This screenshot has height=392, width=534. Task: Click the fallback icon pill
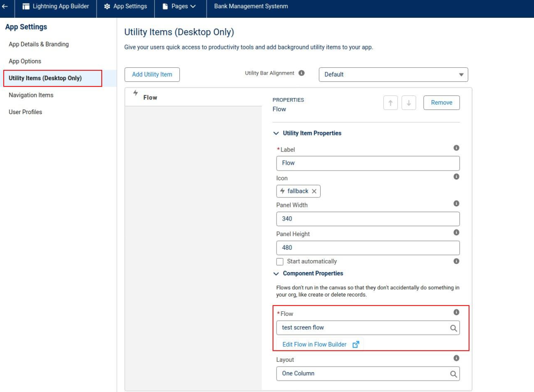pos(298,191)
